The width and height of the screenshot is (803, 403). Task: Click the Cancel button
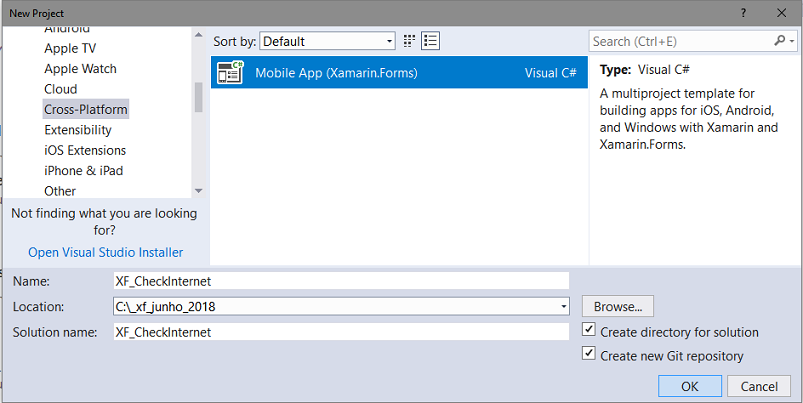click(759, 386)
